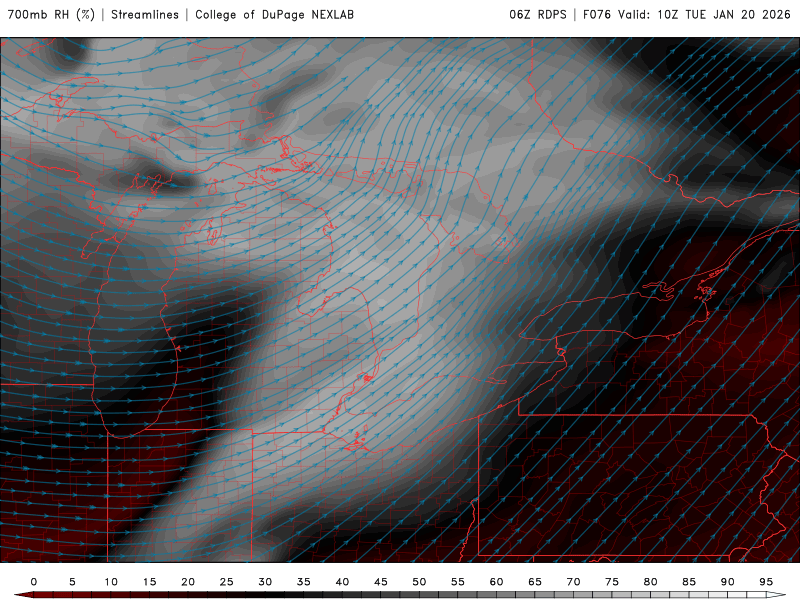The width and height of the screenshot is (800, 600).
Task: Select the 50 label on the color scale
Action: tap(419, 582)
